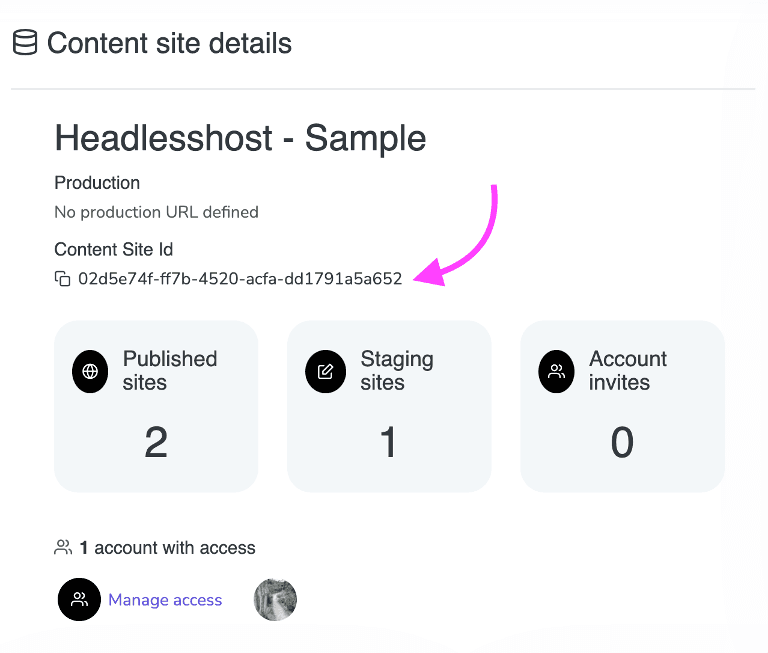Open the Manage access link
Viewport: 768px width, 653px height.
click(165, 600)
